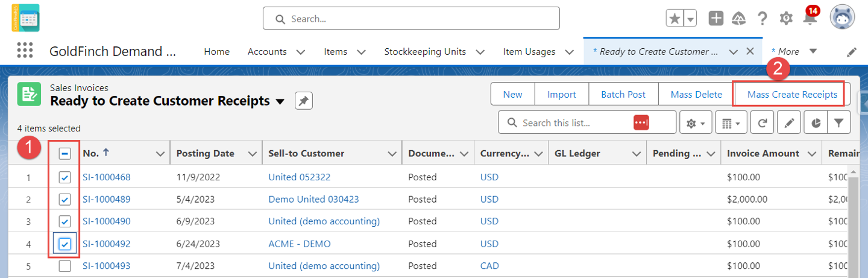This screenshot has width=868, height=278.
Task: Open No. column actions chevron
Action: tap(160, 154)
